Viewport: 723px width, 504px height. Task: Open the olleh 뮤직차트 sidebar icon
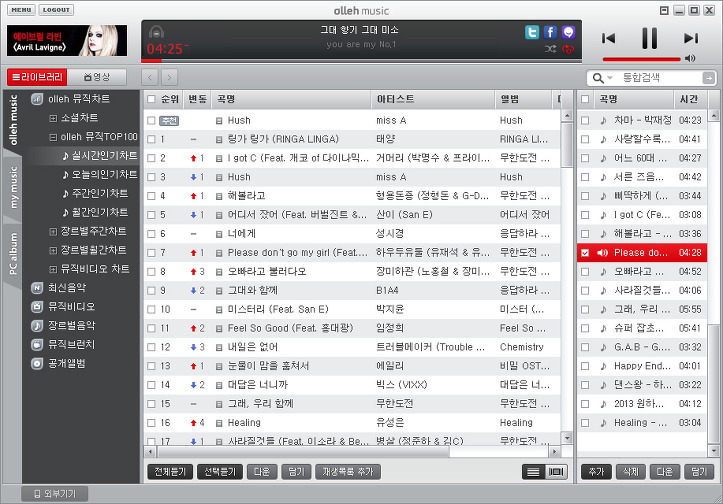(37, 99)
